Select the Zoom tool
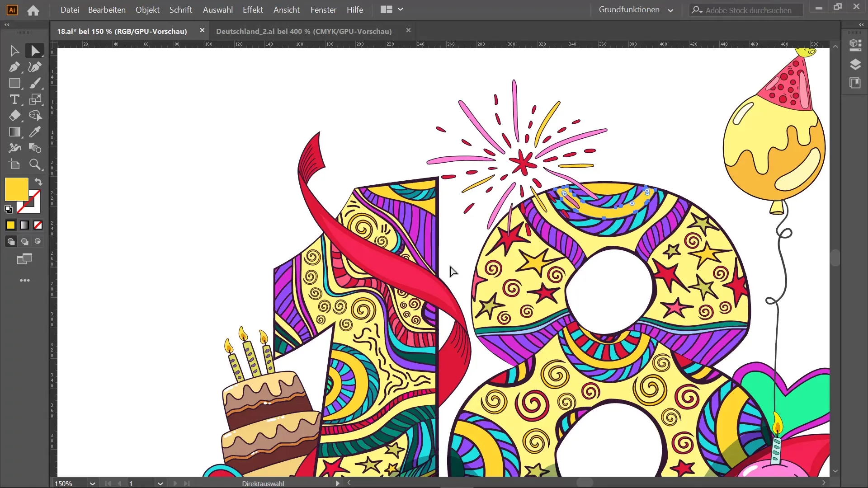This screenshot has width=868, height=488. [35, 164]
